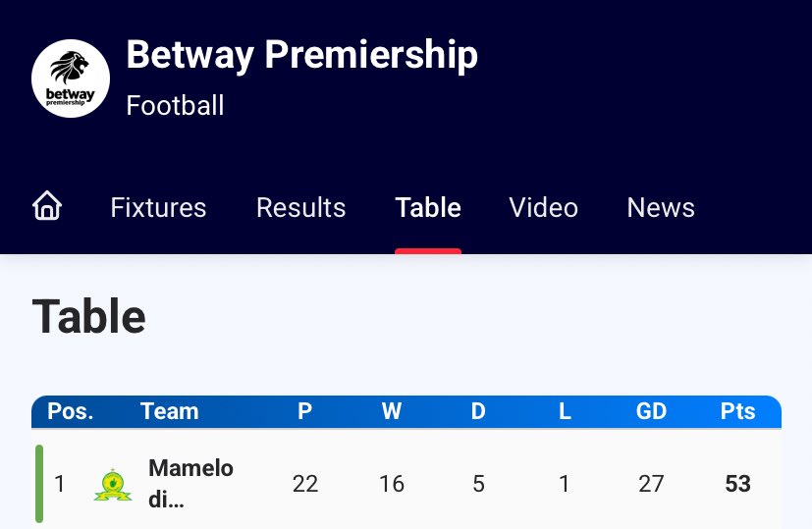The width and height of the screenshot is (812, 529).
Task: Open the home icon in navigation
Action: (x=47, y=205)
